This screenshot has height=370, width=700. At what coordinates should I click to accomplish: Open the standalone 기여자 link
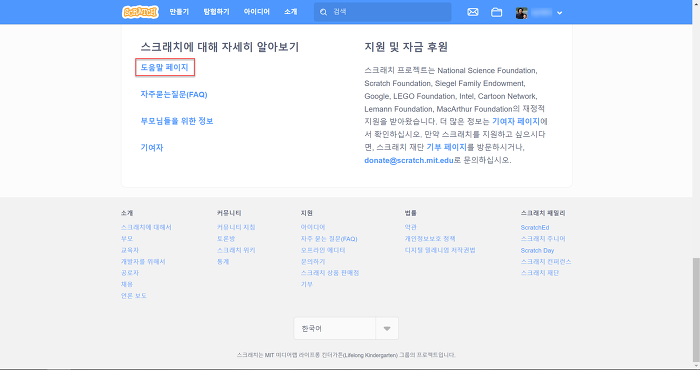[x=152, y=148]
